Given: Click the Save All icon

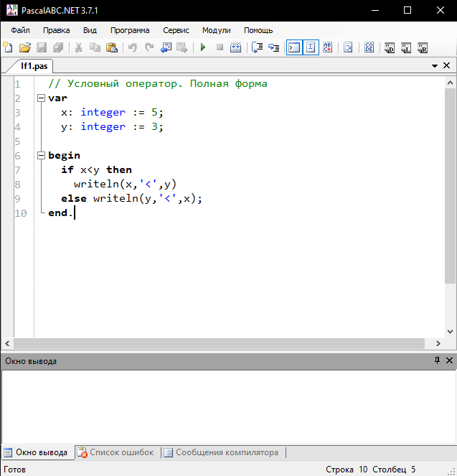Looking at the screenshot, I should [58, 47].
